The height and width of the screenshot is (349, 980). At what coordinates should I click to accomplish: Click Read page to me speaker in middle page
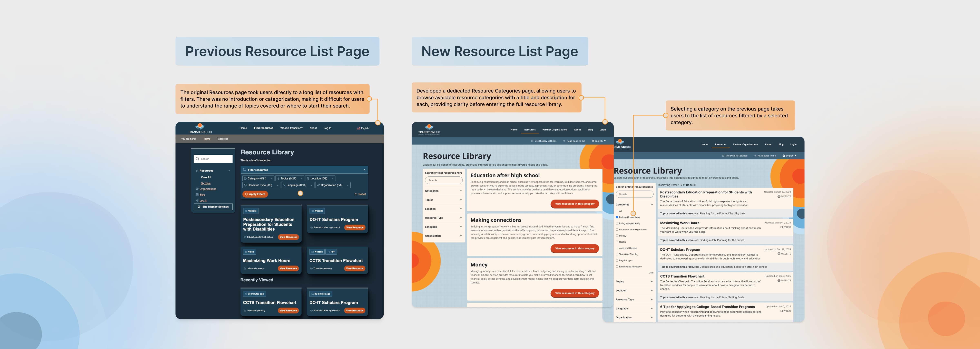564,141
